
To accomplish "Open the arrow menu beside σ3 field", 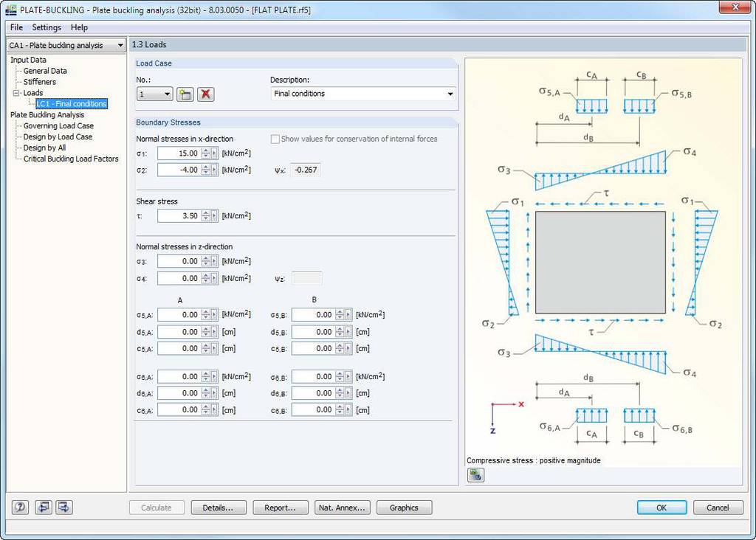I will tap(215, 261).
